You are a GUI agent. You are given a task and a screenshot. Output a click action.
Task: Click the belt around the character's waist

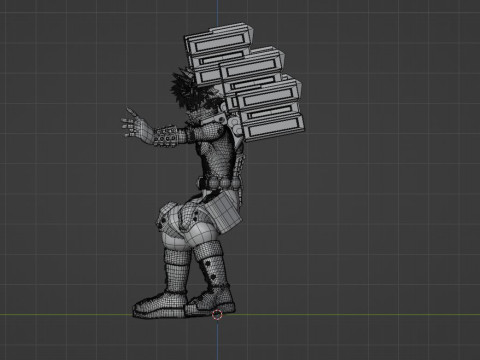click(219, 183)
